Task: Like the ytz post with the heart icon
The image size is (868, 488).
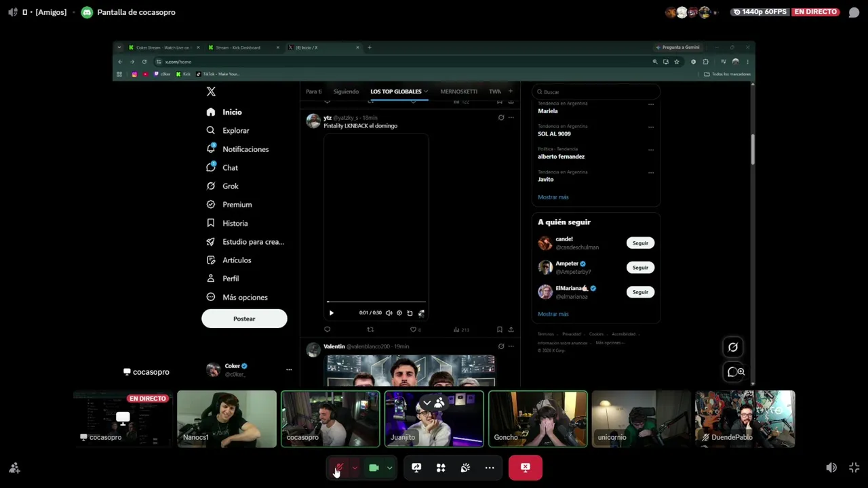Action: pyautogui.click(x=413, y=329)
